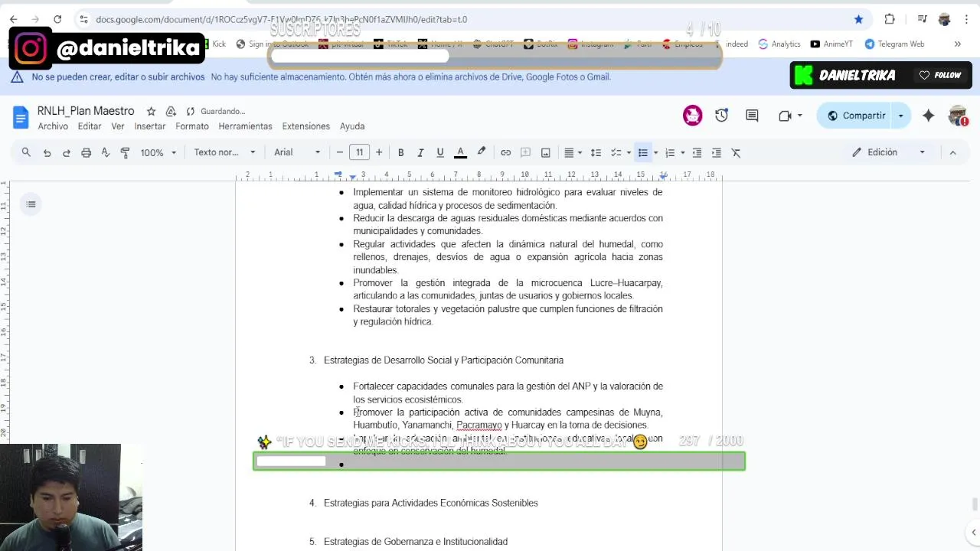Run spelling and grammar check
The image size is (980, 551).
tap(106, 152)
